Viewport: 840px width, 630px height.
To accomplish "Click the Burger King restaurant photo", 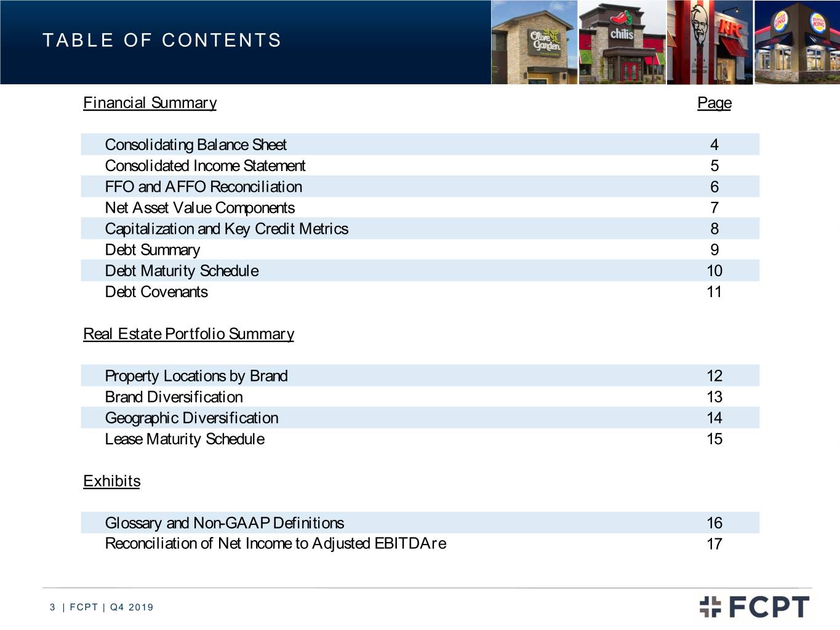I will [x=797, y=42].
